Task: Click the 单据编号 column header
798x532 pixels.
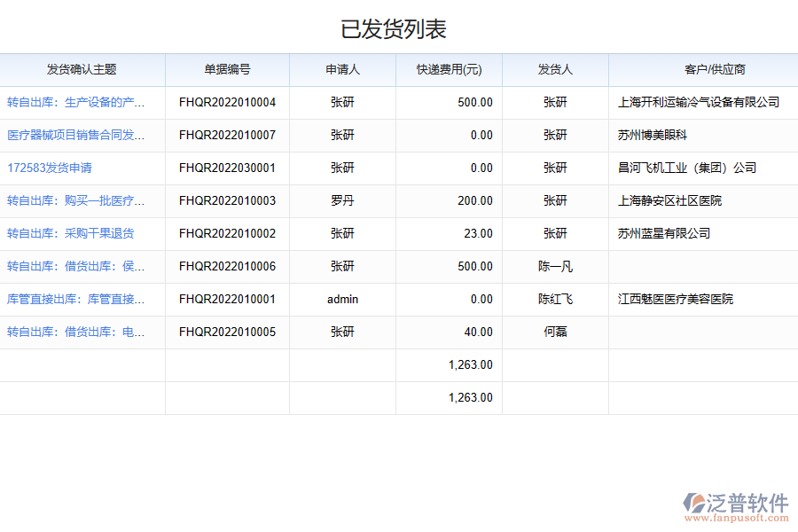Action: click(227, 69)
